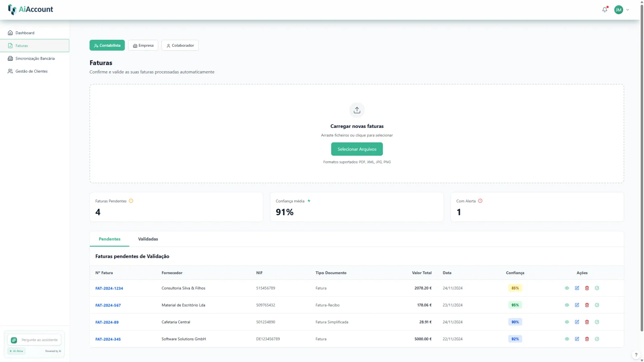Image resolution: width=644 pixels, height=362 pixels.
Task: View invoice FAT-2024-1234 with eye icon
Action: click(567, 288)
